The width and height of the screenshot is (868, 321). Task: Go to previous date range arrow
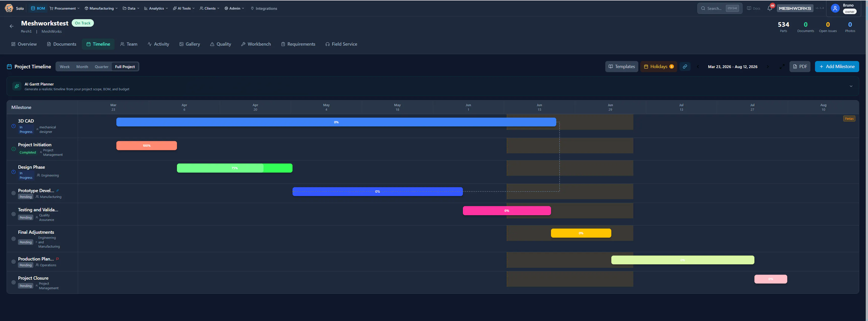coord(698,67)
